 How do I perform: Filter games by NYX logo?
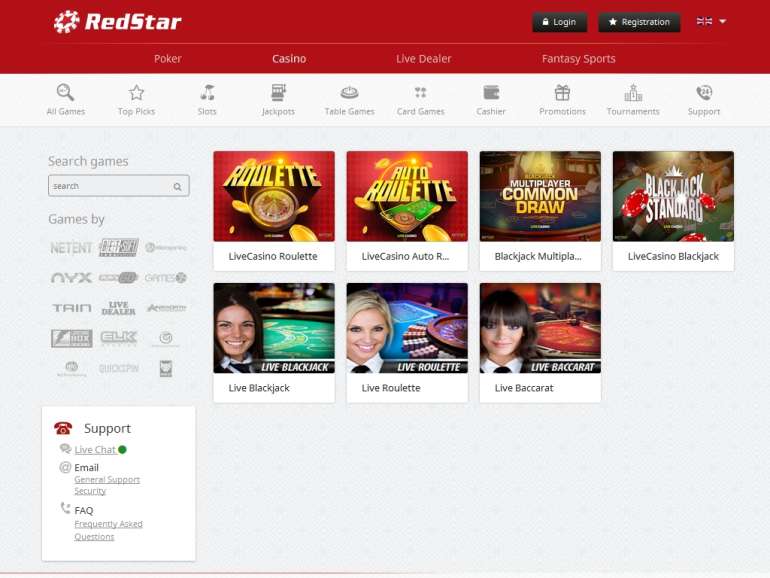click(72, 278)
